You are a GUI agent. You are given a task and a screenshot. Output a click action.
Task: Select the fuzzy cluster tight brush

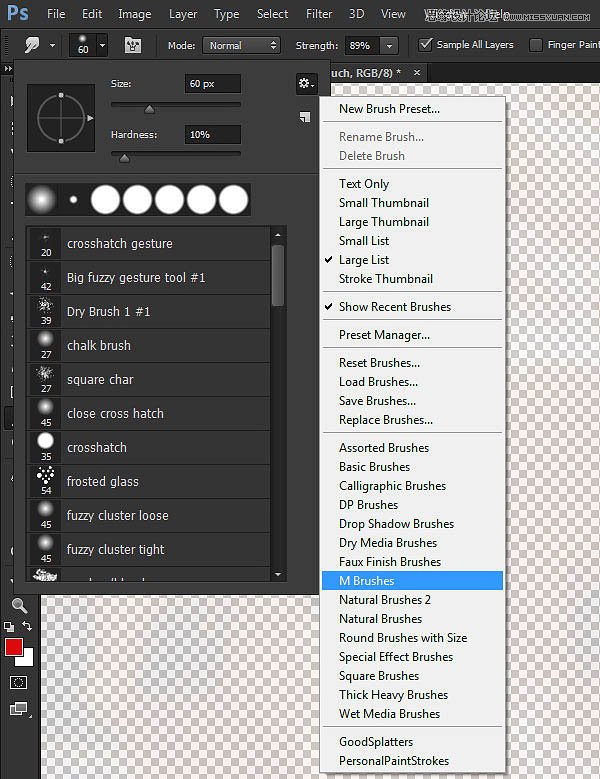tap(149, 549)
